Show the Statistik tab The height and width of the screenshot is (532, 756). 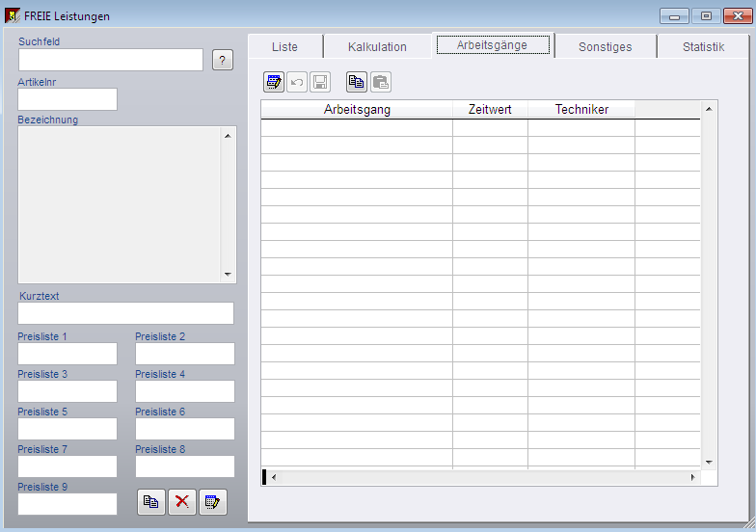click(x=703, y=46)
